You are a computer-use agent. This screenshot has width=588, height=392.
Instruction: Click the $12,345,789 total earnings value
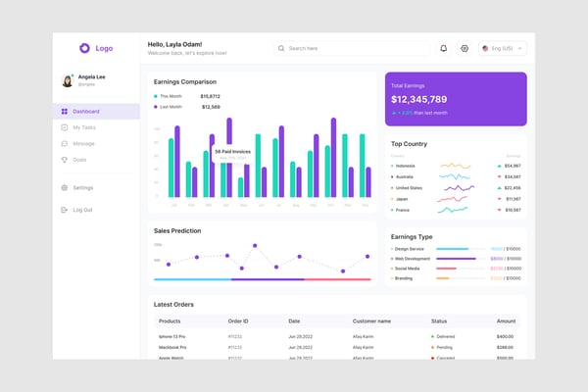(x=418, y=99)
